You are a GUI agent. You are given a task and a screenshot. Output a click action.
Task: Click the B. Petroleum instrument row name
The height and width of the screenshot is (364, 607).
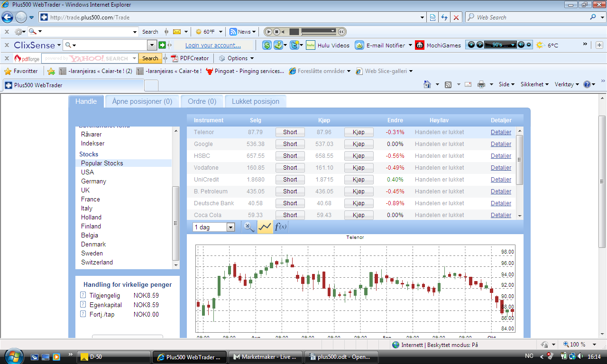coord(211,191)
